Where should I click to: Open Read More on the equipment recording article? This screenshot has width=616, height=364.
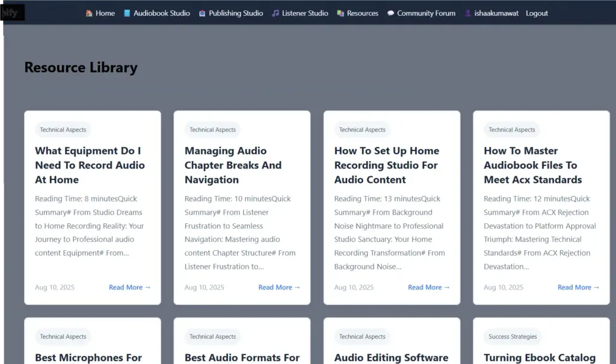(129, 288)
